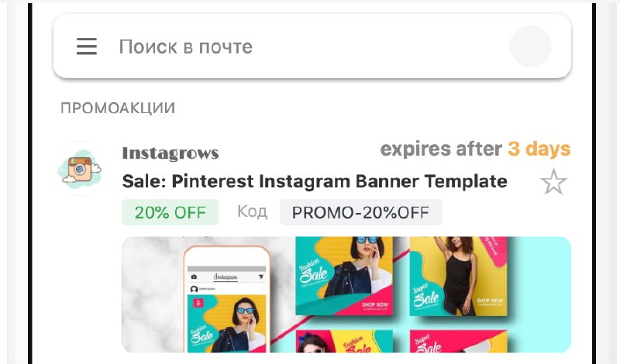Click the Instagrows camera sender avatar
Image resolution: width=620 pixels, height=364 pixels.
pyautogui.click(x=80, y=169)
